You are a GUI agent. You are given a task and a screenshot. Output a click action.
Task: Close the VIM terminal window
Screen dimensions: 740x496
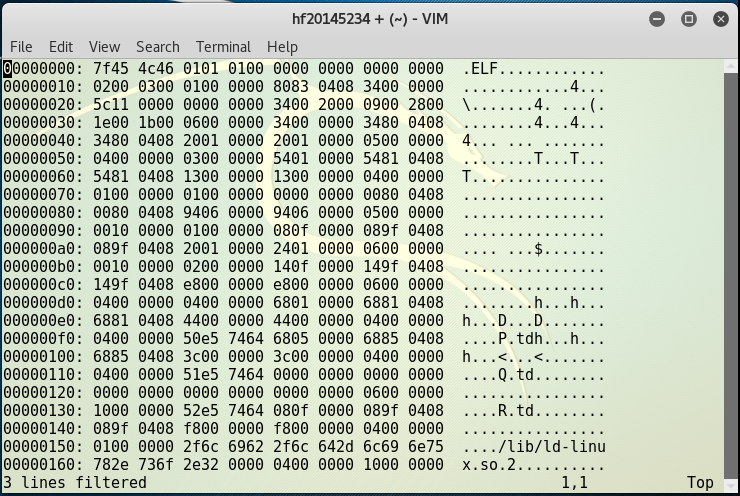(721, 19)
